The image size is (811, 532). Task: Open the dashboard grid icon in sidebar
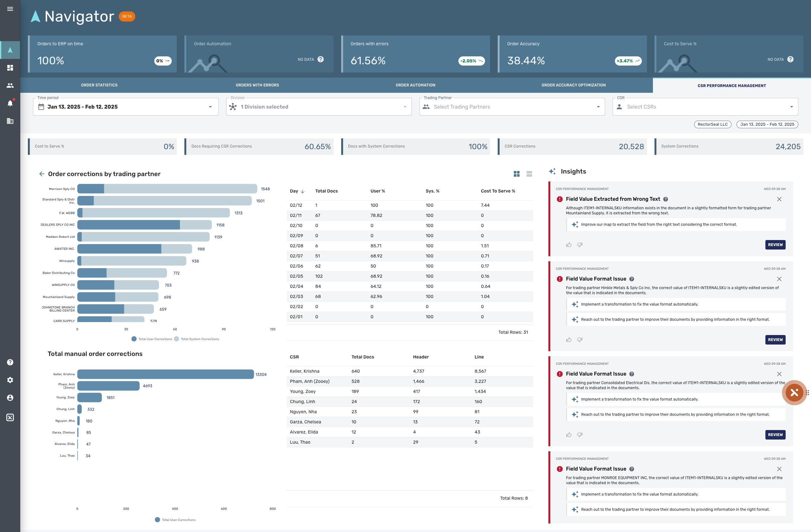pyautogui.click(x=10, y=68)
